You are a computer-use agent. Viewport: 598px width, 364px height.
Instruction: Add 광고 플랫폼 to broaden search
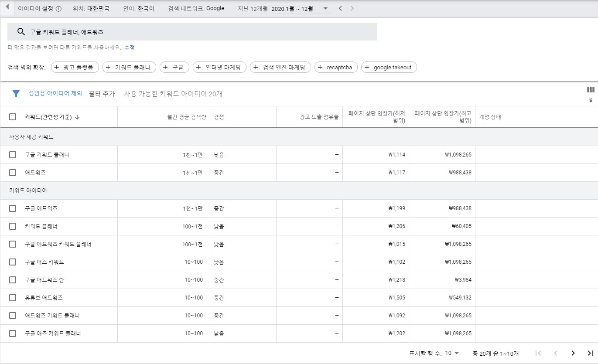tap(75, 67)
